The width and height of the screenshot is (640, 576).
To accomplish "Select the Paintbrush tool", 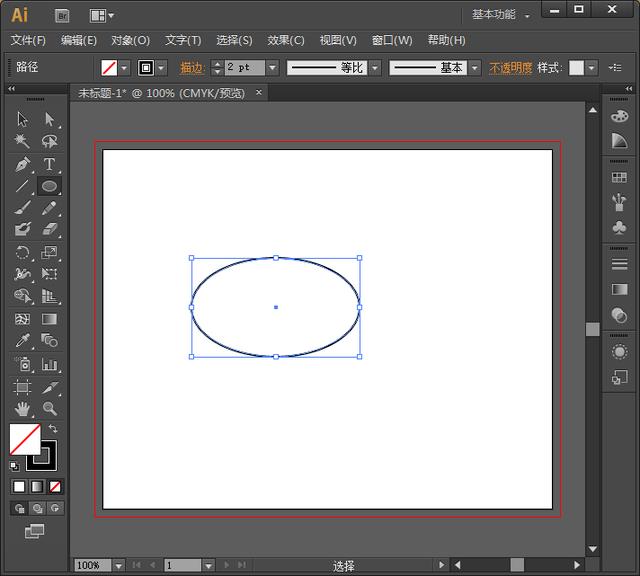I will coord(22,208).
